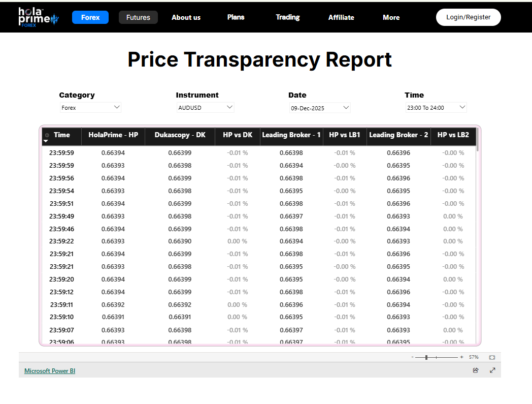
Task: Expand the Time range dropdown
Action: (x=436, y=108)
